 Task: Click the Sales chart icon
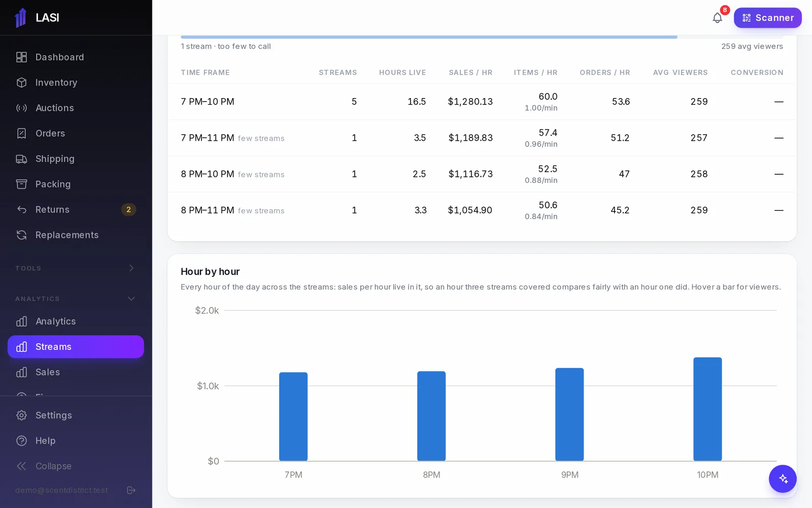[x=21, y=372]
